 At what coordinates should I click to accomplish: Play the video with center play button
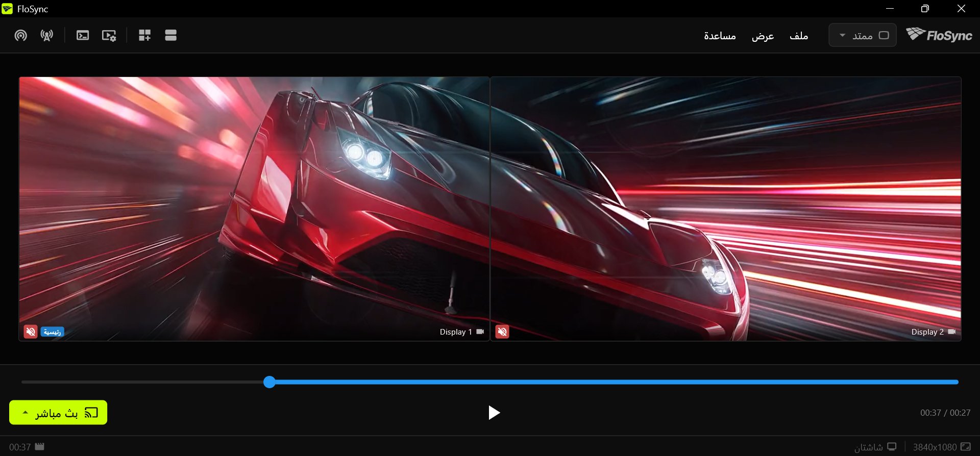point(494,413)
